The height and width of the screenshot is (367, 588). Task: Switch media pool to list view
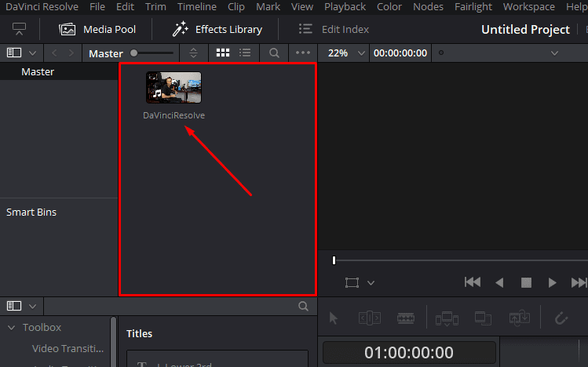click(x=245, y=53)
